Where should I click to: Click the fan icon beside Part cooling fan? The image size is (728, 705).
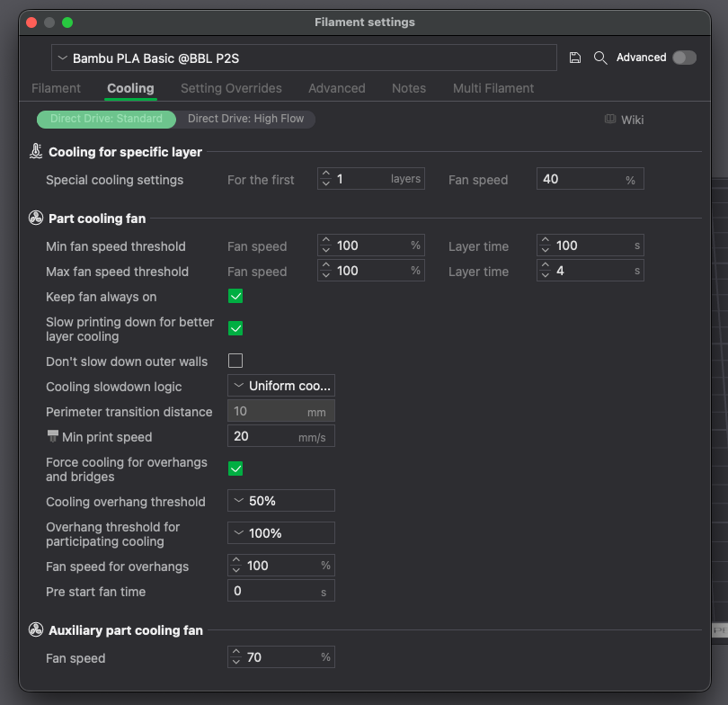click(35, 218)
